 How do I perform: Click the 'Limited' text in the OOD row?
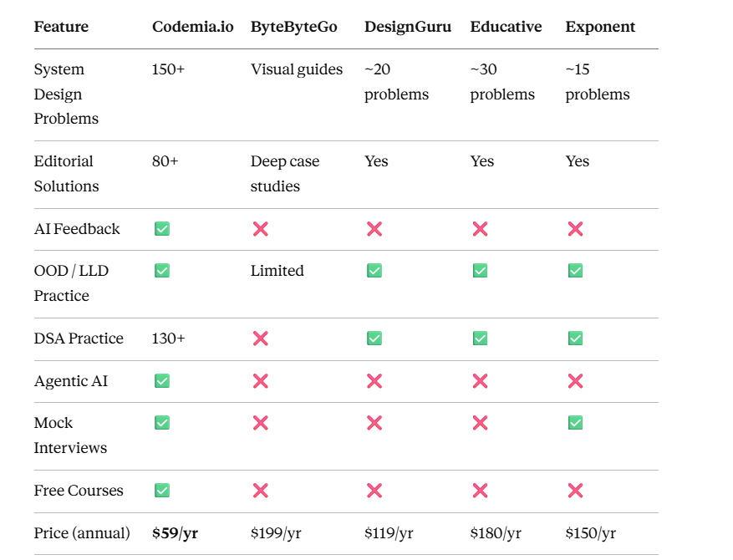coord(277,271)
